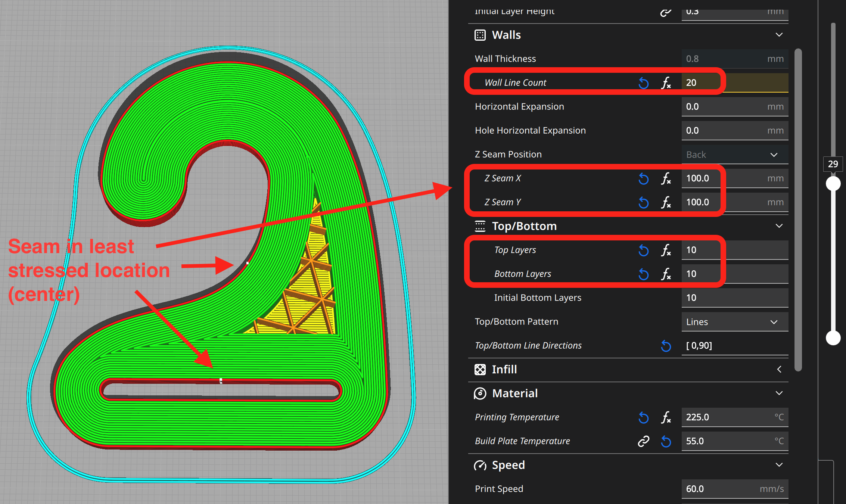Viewport: 846px width, 504px height.
Task: Click the Initial Bottom Layers value field
Action: click(x=735, y=298)
